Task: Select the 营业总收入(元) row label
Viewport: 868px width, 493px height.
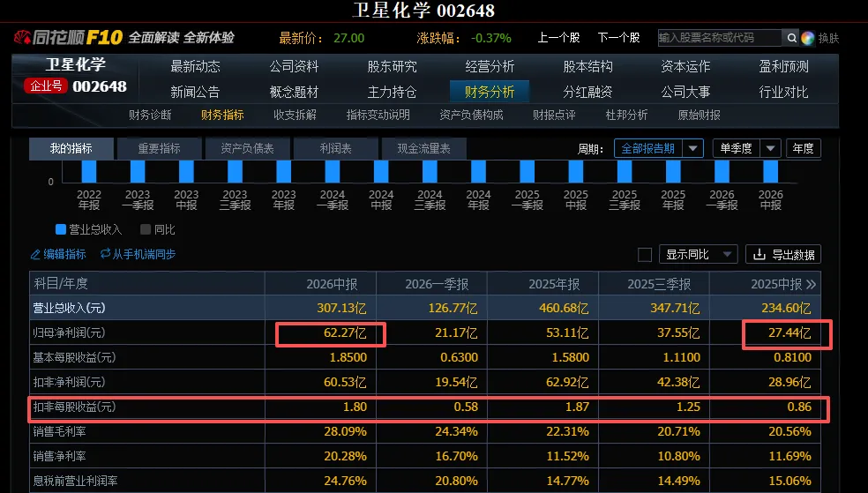Action: click(69, 308)
